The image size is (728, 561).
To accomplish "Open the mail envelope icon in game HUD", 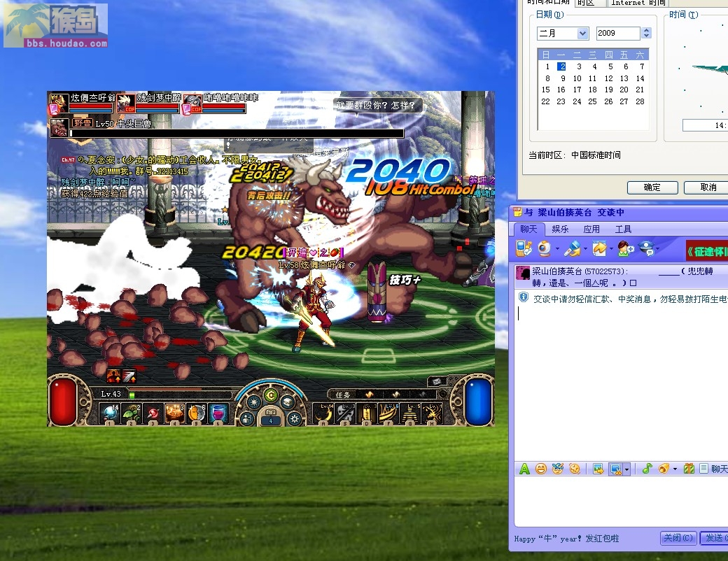I will 437,381.
